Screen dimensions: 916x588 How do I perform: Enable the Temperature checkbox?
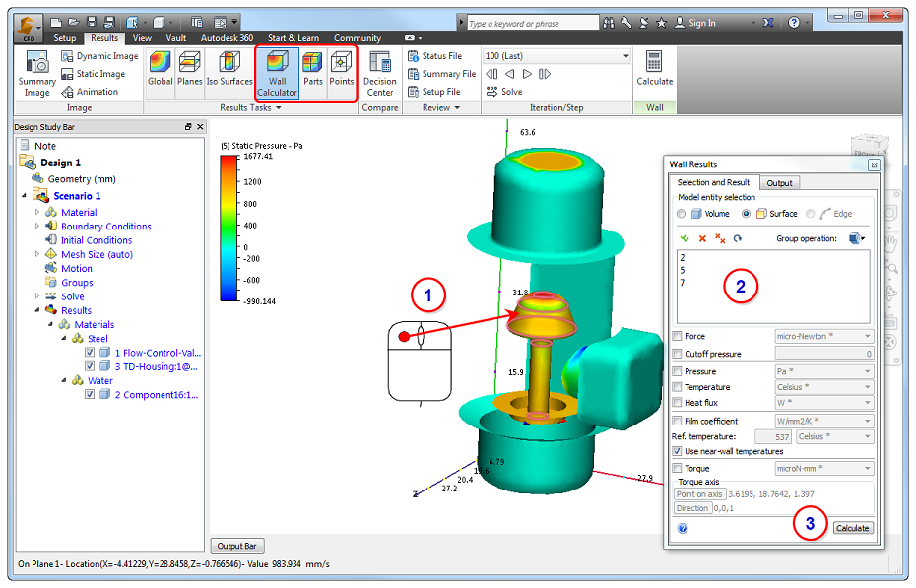pos(677,387)
